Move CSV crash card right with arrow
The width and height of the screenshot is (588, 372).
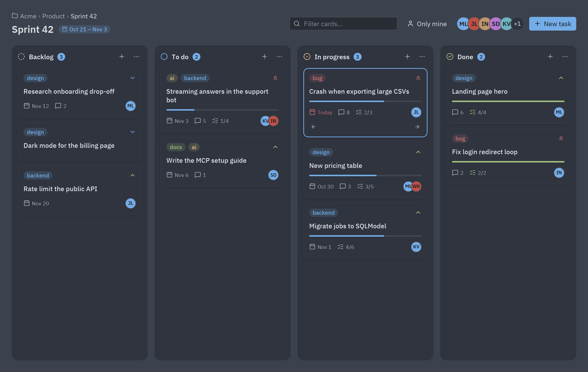[x=417, y=127]
